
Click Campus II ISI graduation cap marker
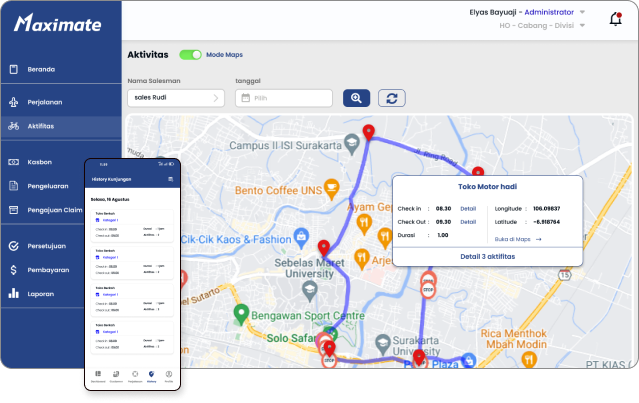pyautogui.click(x=352, y=143)
